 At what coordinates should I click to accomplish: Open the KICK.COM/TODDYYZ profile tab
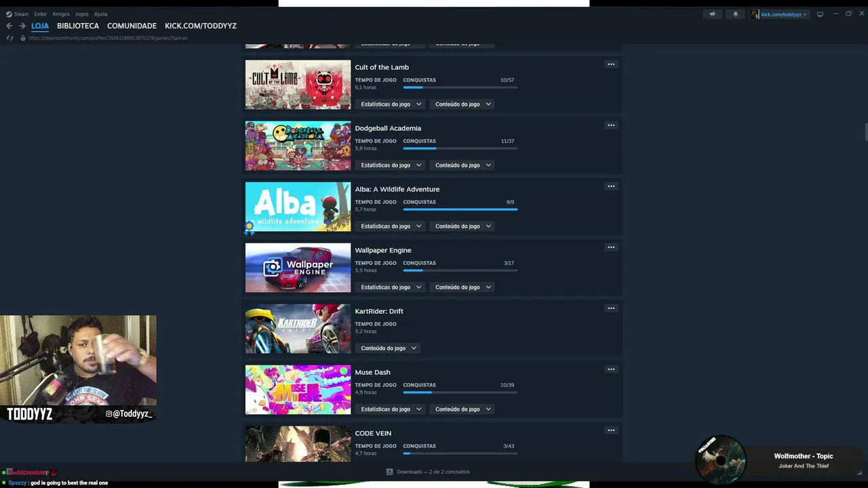[201, 26]
